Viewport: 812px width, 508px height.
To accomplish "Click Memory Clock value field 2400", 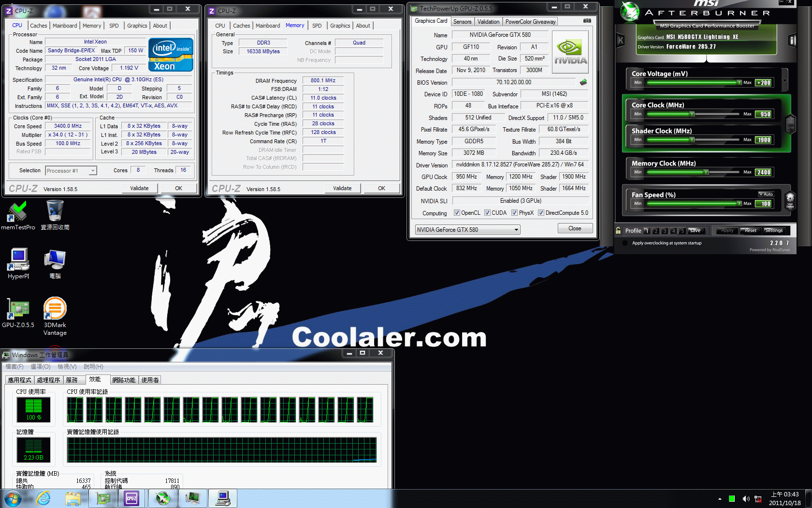I will pyautogui.click(x=764, y=172).
